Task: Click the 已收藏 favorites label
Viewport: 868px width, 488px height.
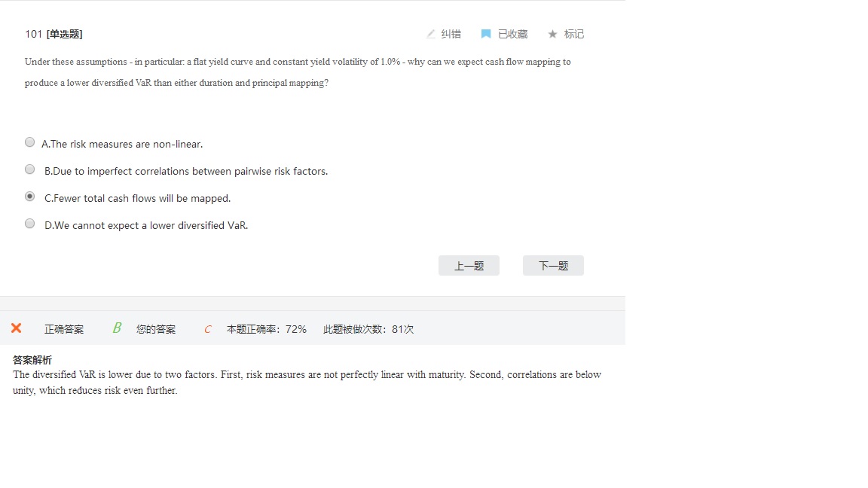Action: 512,34
